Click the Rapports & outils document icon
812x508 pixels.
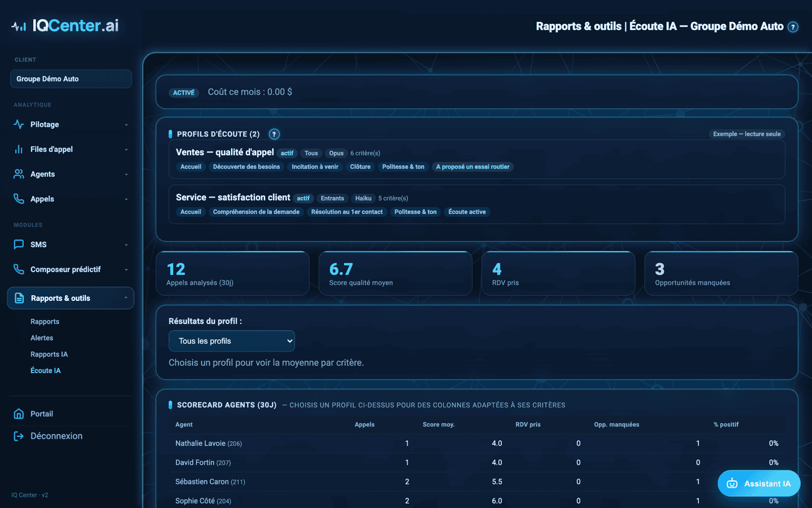click(19, 298)
